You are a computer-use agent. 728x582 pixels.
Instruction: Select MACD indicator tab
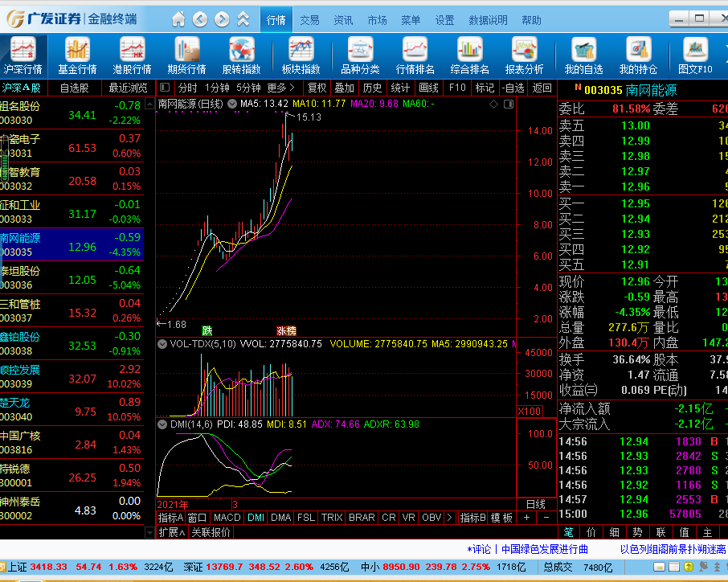coord(227,518)
